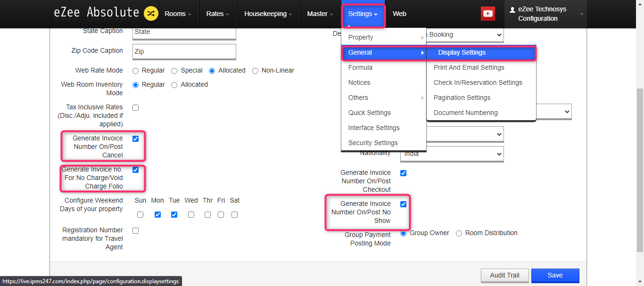The height and width of the screenshot is (286, 644).
Task: Uncheck Tuesday weekend day
Action: pyautogui.click(x=174, y=214)
